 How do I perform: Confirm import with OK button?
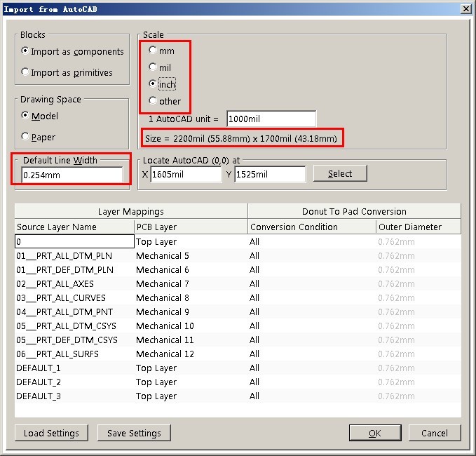coord(375,433)
